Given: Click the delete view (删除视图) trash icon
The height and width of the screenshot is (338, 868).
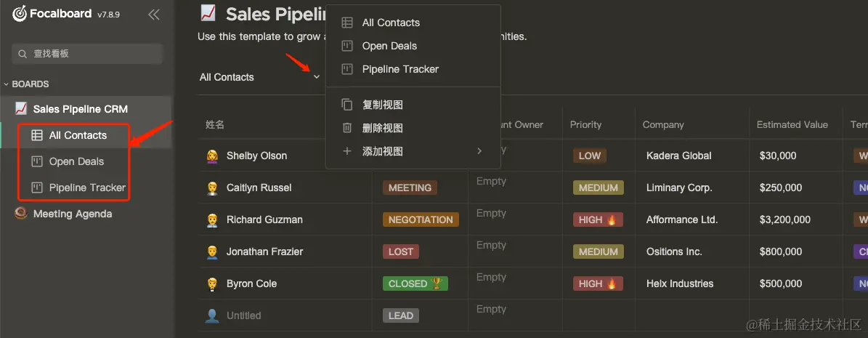Looking at the screenshot, I should (x=347, y=128).
